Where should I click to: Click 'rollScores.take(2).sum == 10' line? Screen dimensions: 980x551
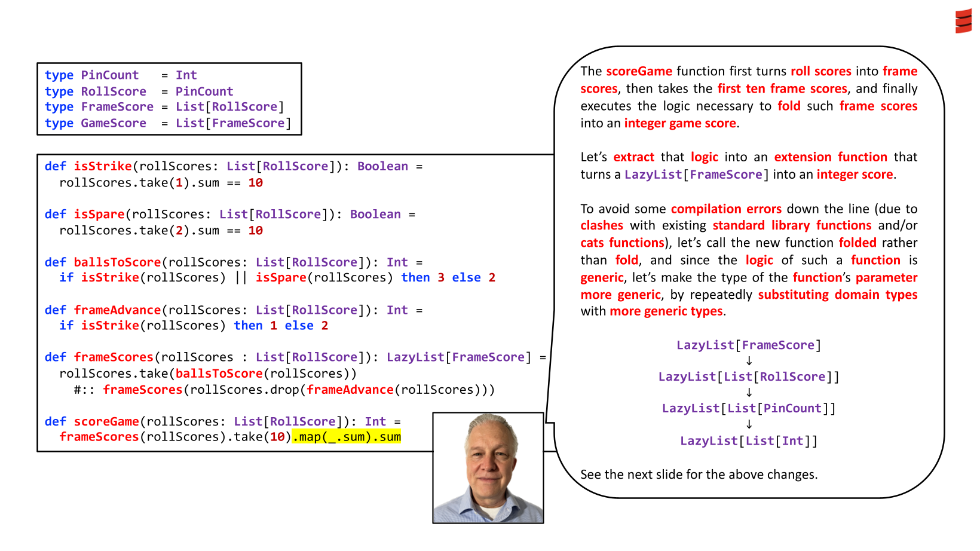tap(161, 231)
